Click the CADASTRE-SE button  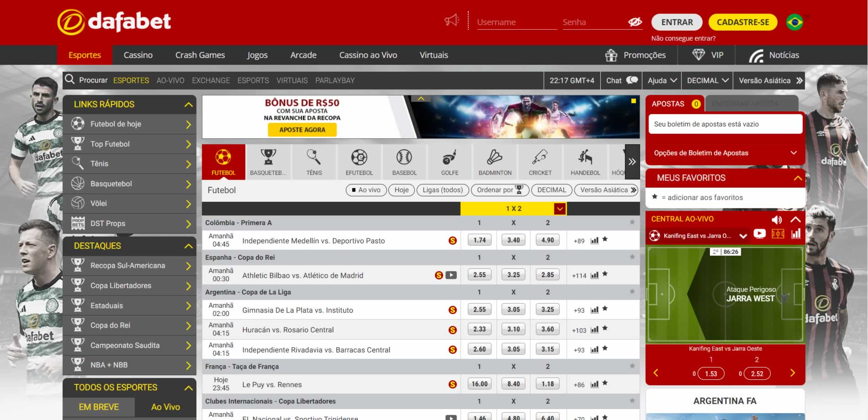(743, 22)
